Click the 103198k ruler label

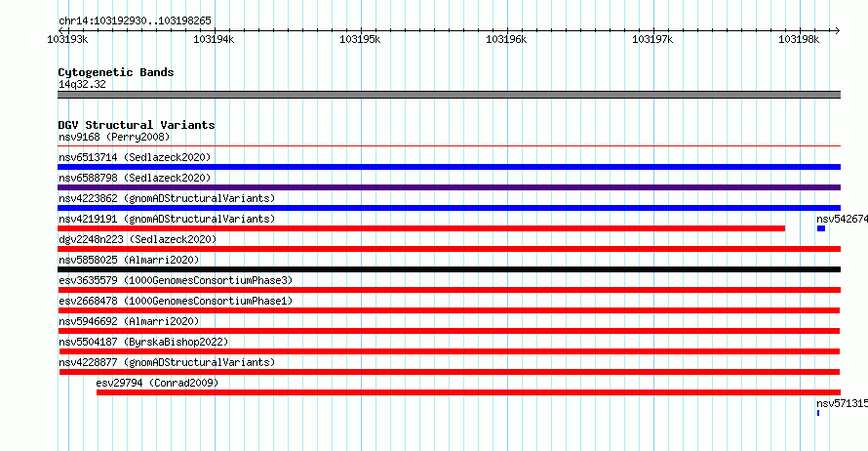click(x=798, y=39)
